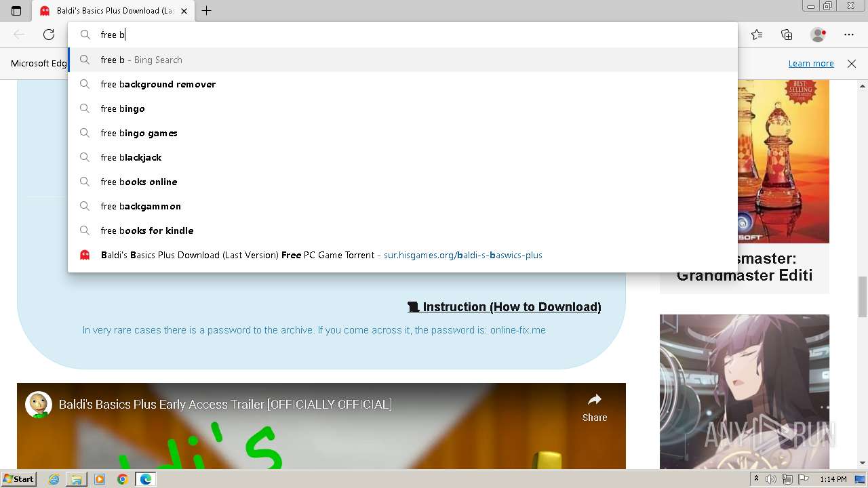This screenshot has height=488, width=868.
Task: Click the page scrollbar down arrow
Action: click(x=863, y=464)
